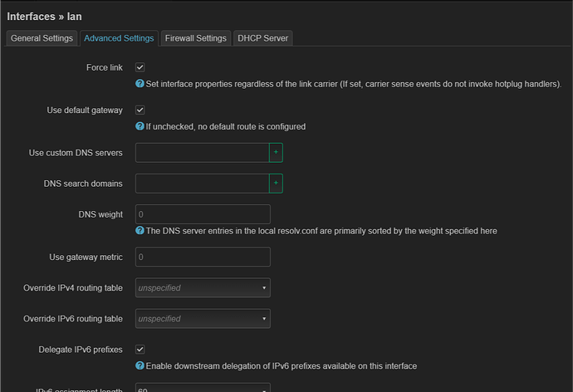Open the Override IPv4 routing table dropdown
The height and width of the screenshot is (392, 573).
[x=203, y=288]
